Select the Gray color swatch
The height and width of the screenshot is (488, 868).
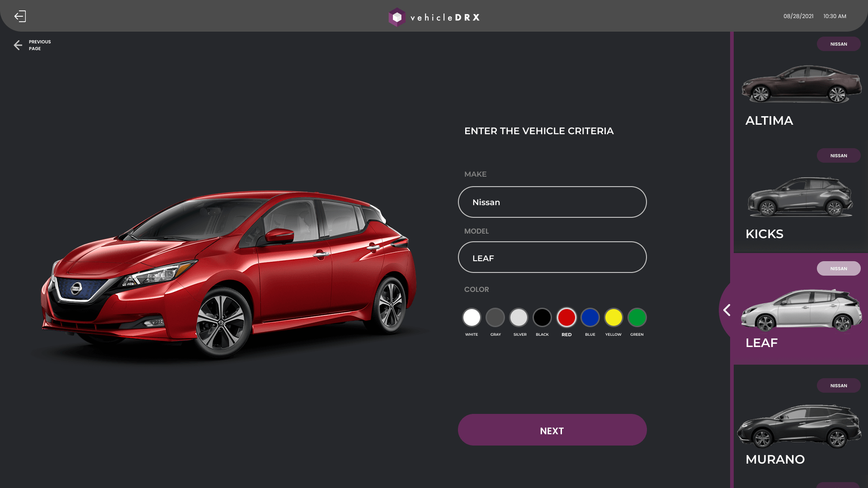(495, 317)
